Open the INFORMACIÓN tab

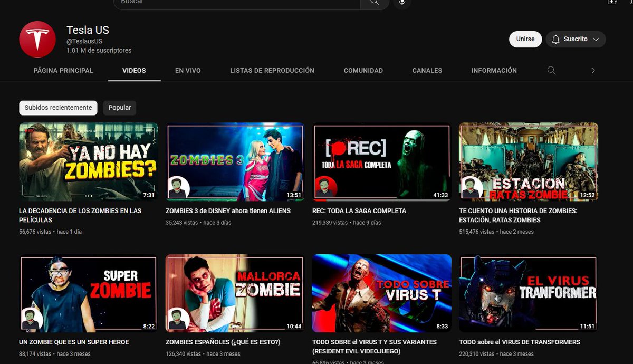tap(494, 70)
